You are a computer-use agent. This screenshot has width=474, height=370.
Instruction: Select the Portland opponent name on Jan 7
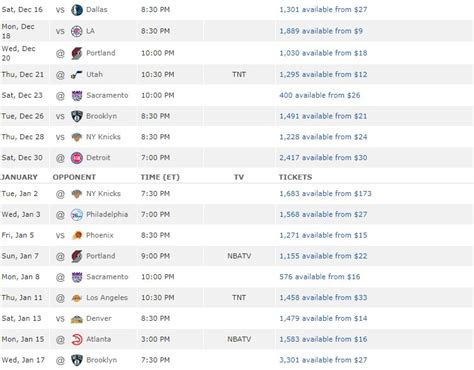(x=101, y=256)
